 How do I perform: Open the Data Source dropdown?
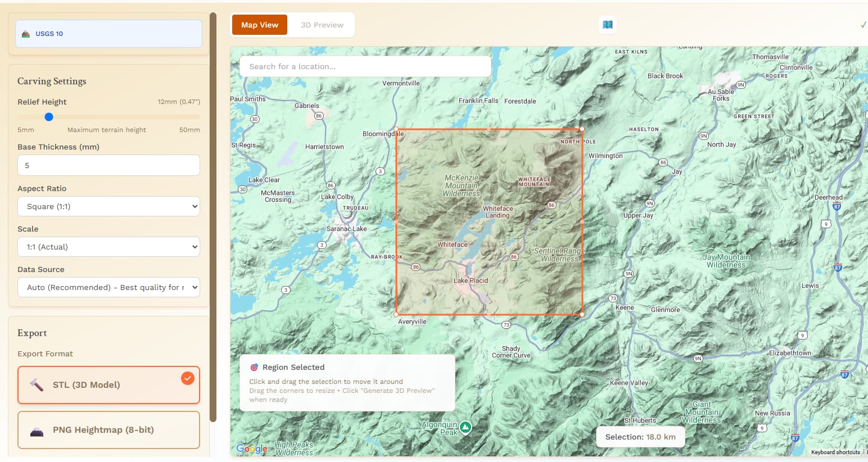[x=108, y=287]
